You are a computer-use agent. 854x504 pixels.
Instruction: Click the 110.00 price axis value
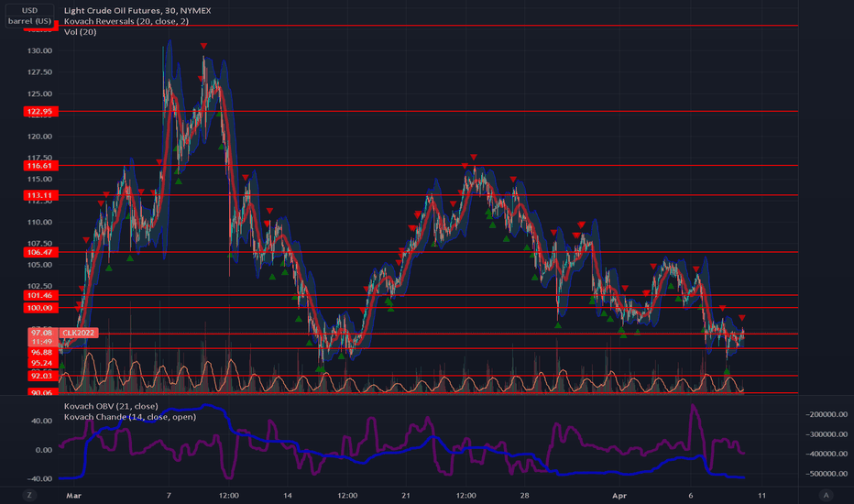click(x=39, y=223)
